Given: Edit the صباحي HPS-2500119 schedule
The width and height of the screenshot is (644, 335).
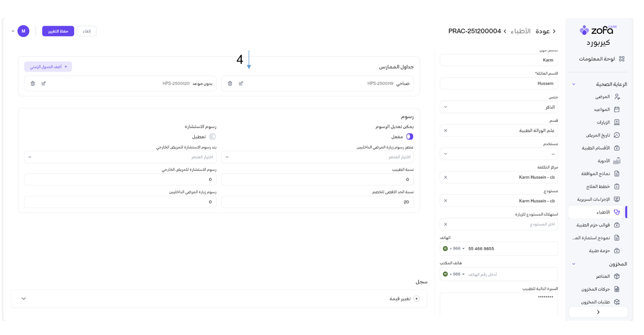Looking at the screenshot, I should 241,83.
